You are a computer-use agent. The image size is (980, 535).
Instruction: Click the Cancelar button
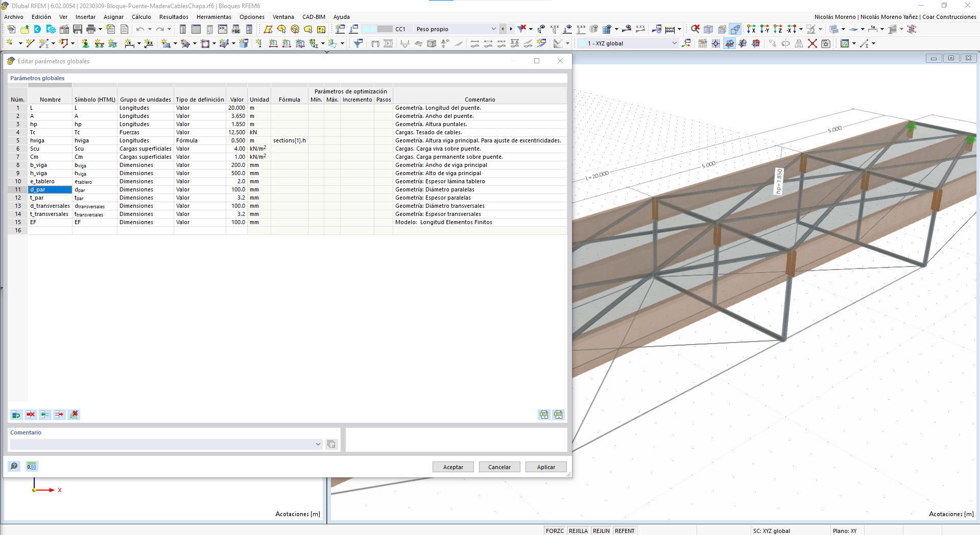click(x=499, y=467)
